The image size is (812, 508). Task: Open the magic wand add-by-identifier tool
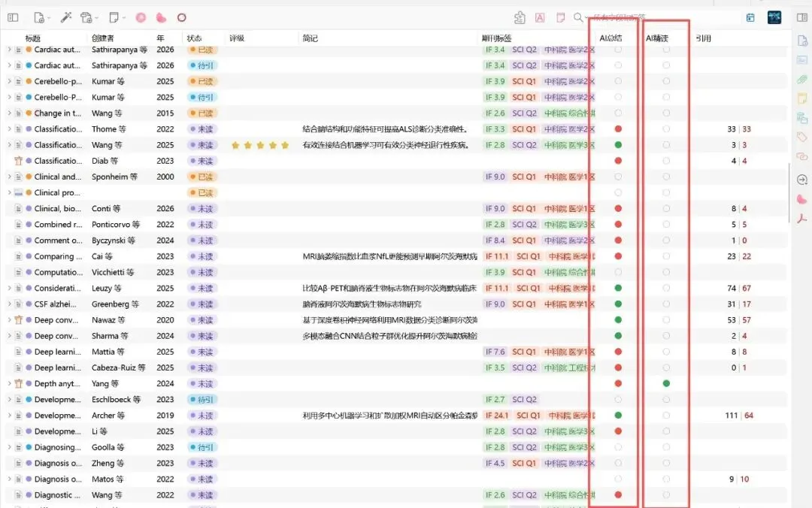(x=65, y=17)
